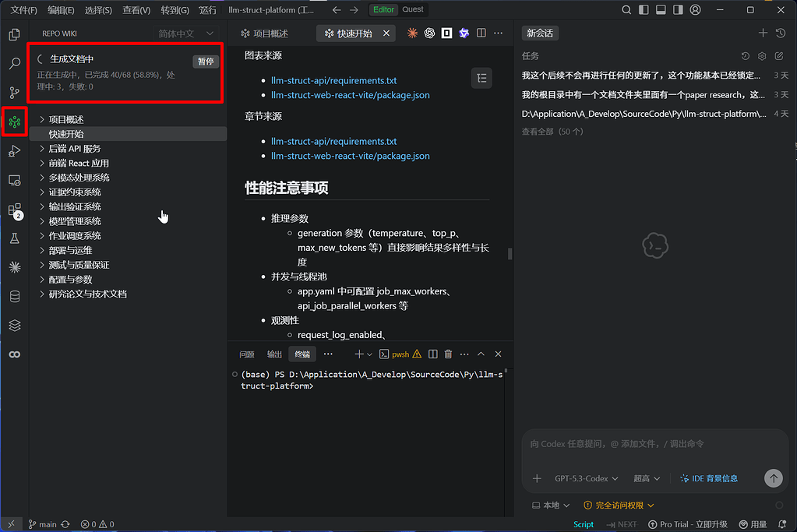Screen dimensions: 797x532
Task: Open chat history clock icon
Action: (780, 33)
